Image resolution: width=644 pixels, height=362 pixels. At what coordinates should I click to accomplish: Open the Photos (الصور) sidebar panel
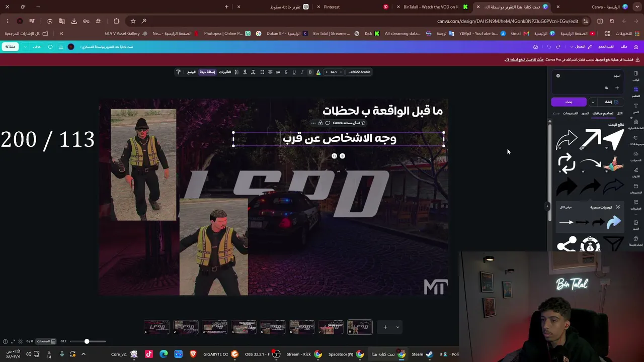636,224
